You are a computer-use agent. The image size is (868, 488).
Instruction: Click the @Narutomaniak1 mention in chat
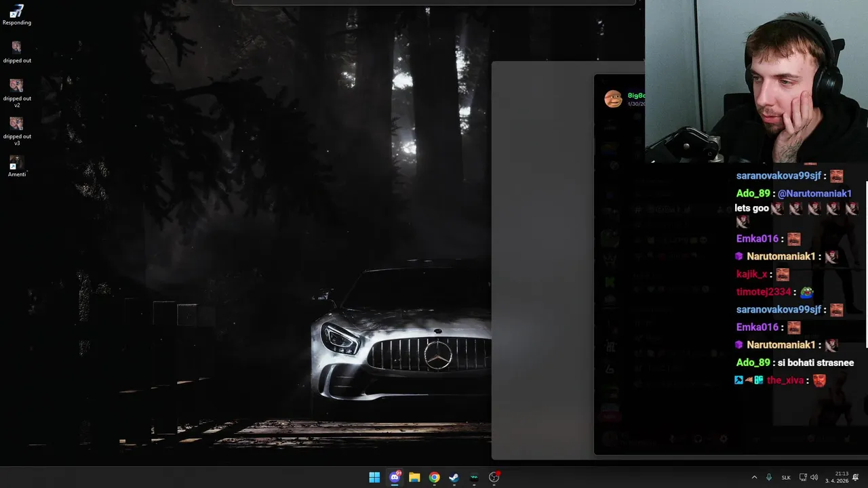tap(814, 193)
